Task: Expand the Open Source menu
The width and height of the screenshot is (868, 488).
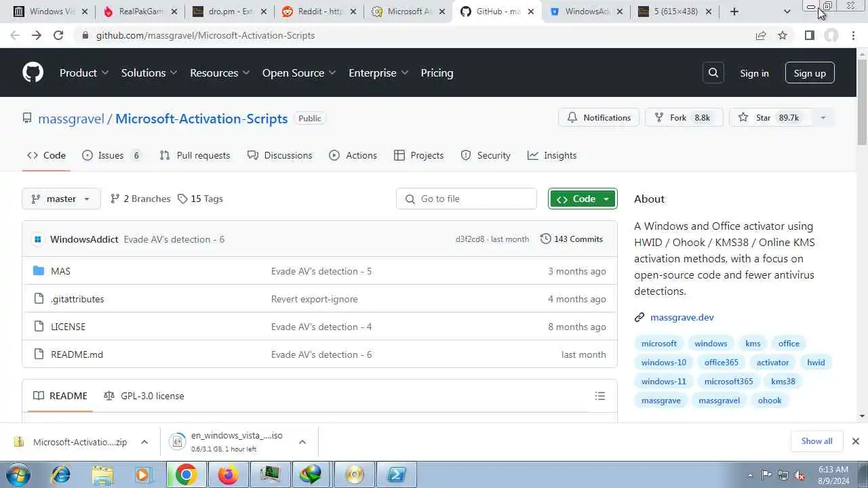Action: coord(299,73)
